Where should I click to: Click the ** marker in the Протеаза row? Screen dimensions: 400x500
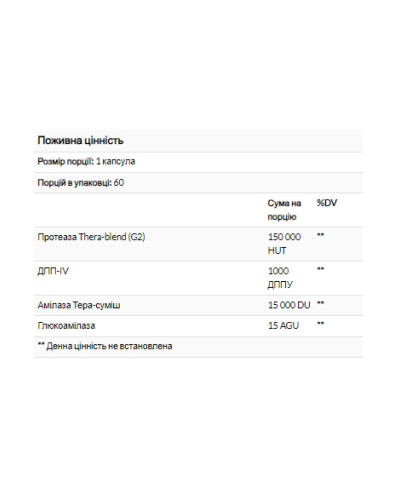coord(320,235)
